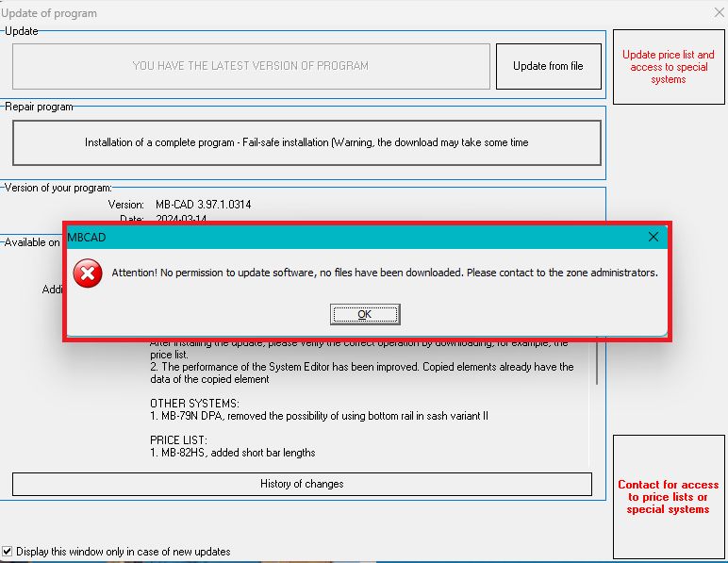Screen dimensions: 728x563
Task: Close the MBCAD error dialog with X
Action: (x=653, y=238)
